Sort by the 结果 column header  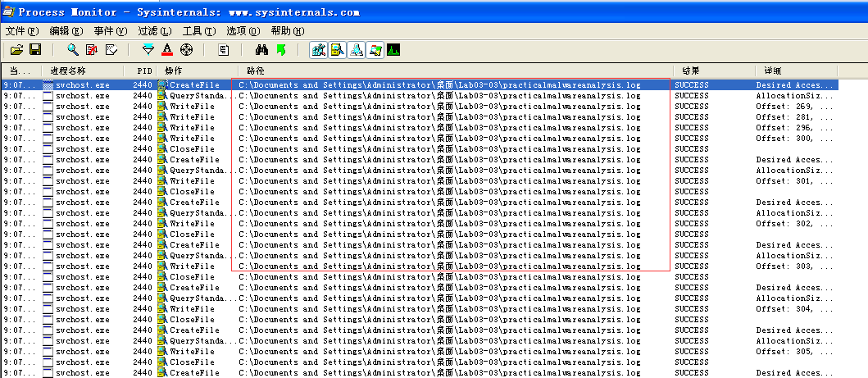coord(715,71)
